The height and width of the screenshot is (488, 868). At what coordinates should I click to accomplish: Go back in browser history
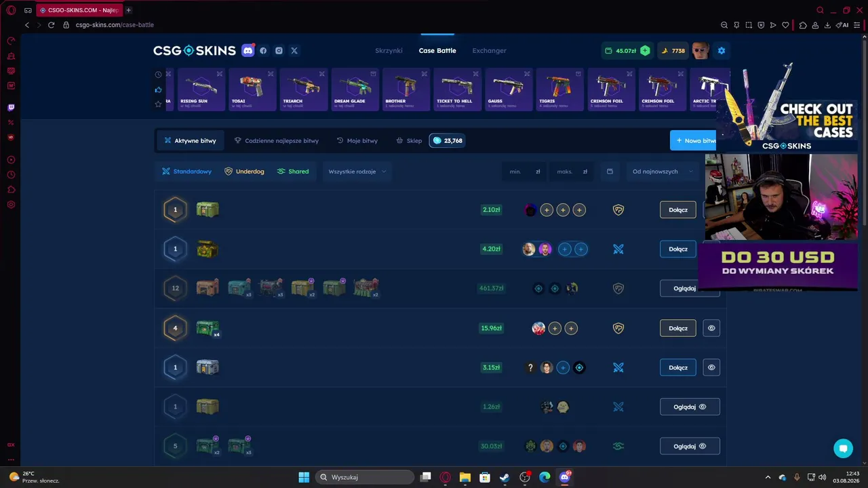click(x=27, y=25)
